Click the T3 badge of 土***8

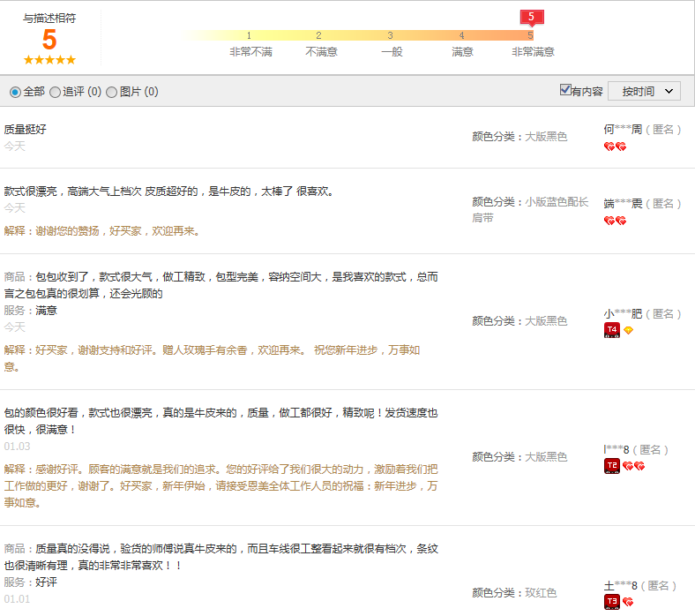[612, 602]
